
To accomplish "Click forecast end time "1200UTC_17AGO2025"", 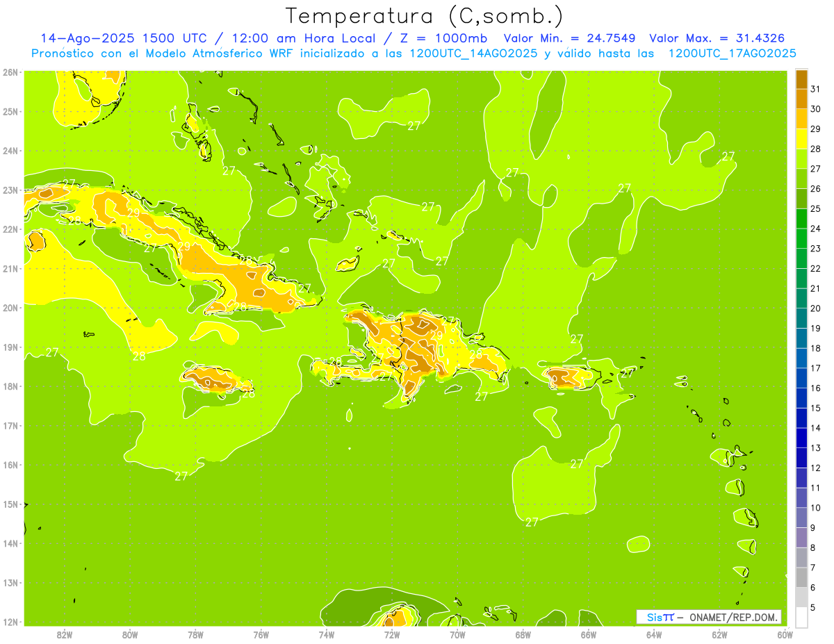I will pos(732,53).
